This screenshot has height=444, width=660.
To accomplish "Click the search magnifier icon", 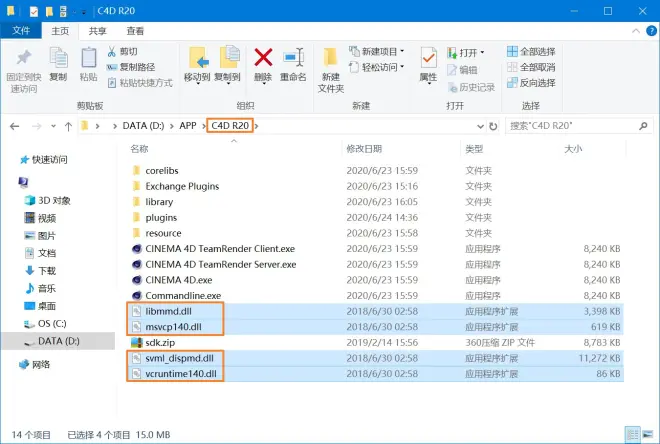I will (x=643, y=126).
